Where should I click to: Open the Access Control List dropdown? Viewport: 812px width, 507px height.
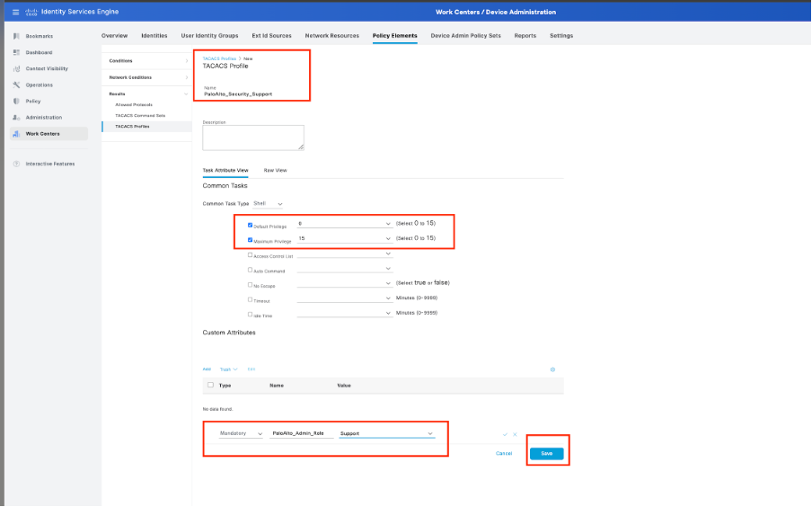344,253
